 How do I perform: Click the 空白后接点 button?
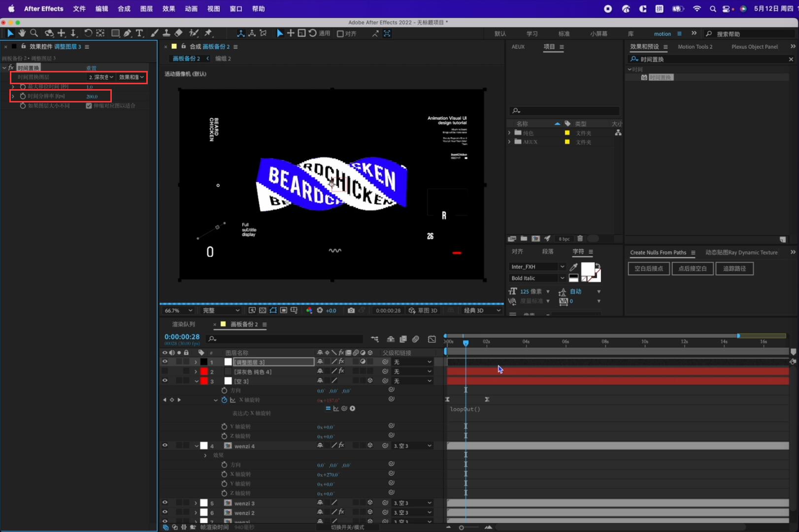tap(649, 268)
